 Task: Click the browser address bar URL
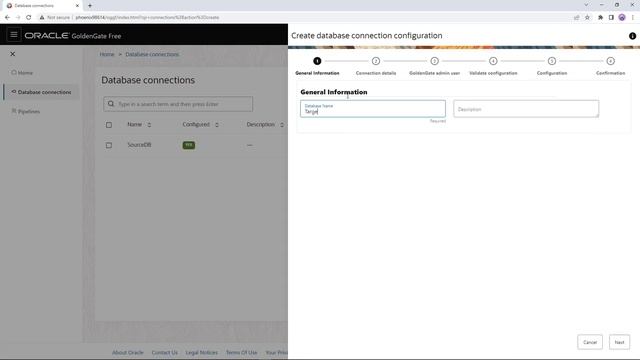(147, 18)
